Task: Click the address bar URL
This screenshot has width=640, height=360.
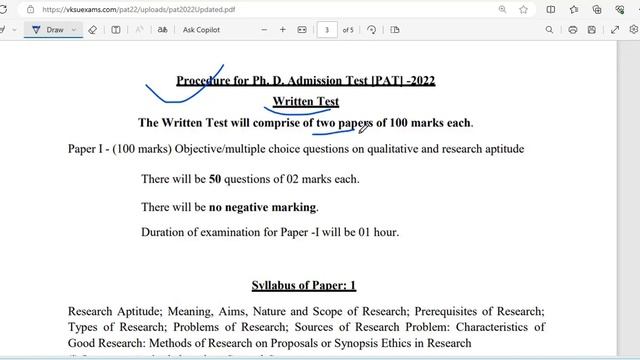Action: 138,9
